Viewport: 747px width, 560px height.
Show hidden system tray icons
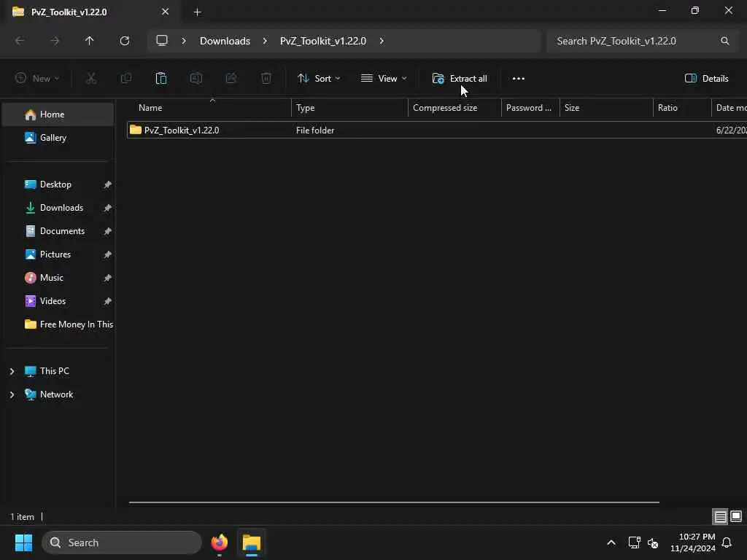click(x=611, y=542)
